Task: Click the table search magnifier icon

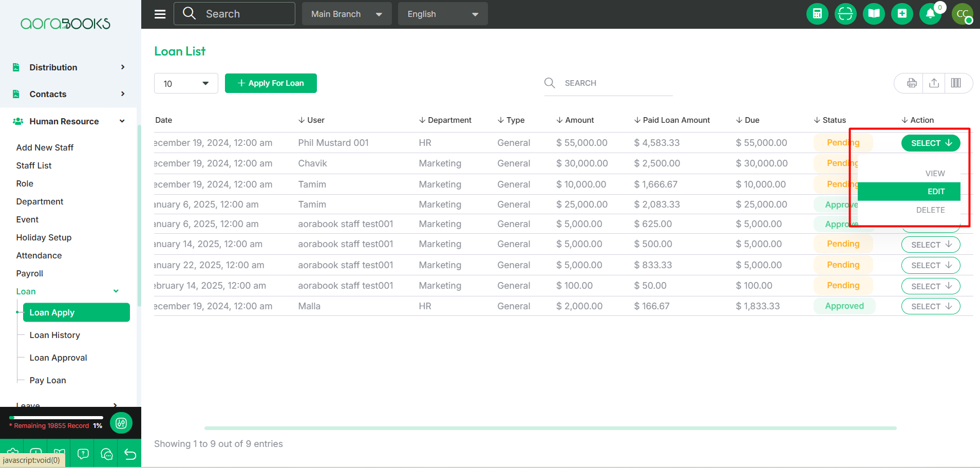Action: click(550, 83)
